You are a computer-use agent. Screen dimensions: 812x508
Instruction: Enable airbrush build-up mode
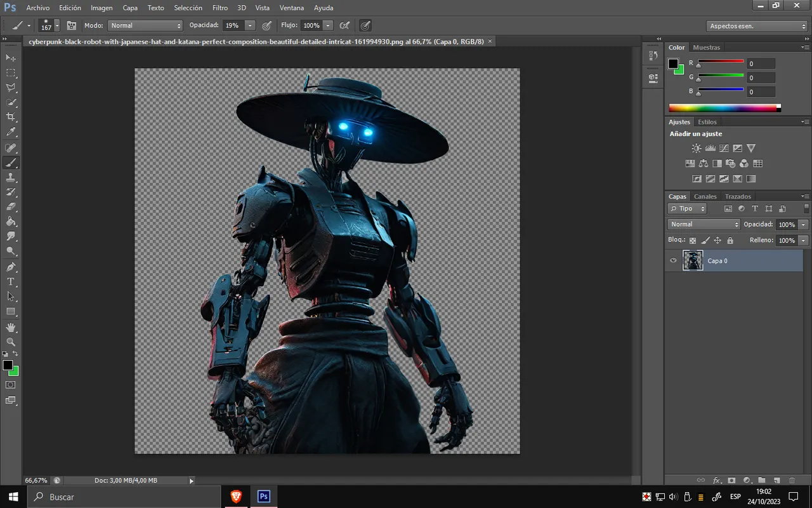coord(344,25)
